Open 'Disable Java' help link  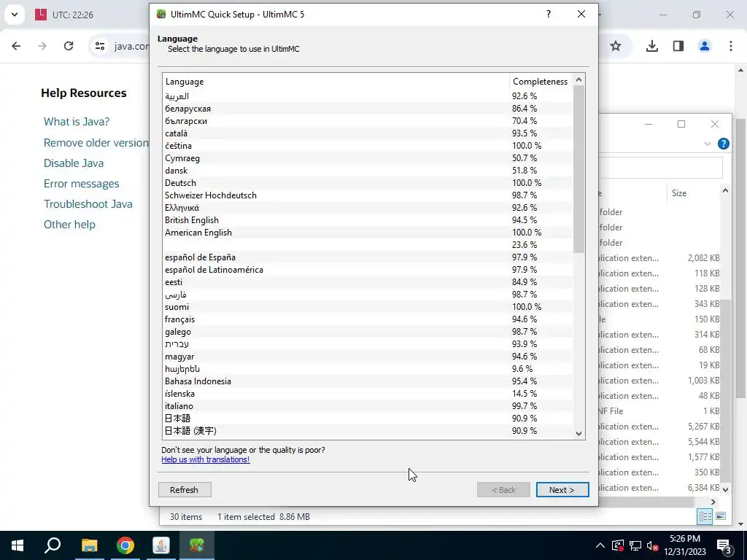point(74,163)
